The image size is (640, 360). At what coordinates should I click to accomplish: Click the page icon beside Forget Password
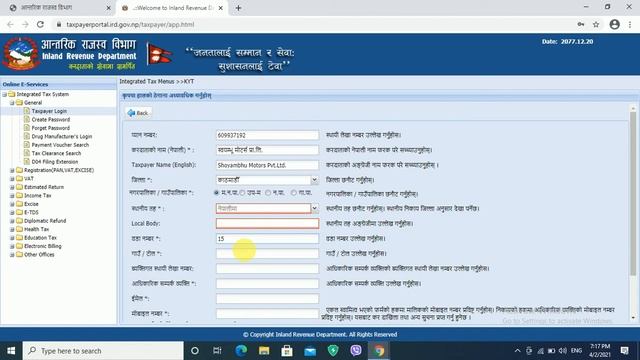click(x=27, y=128)
